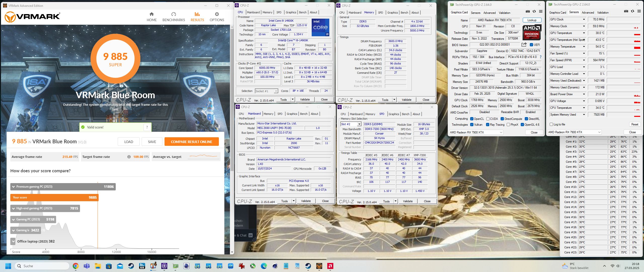
Task: Open Google Chrome from taskbar
Action: pos(75,266)
